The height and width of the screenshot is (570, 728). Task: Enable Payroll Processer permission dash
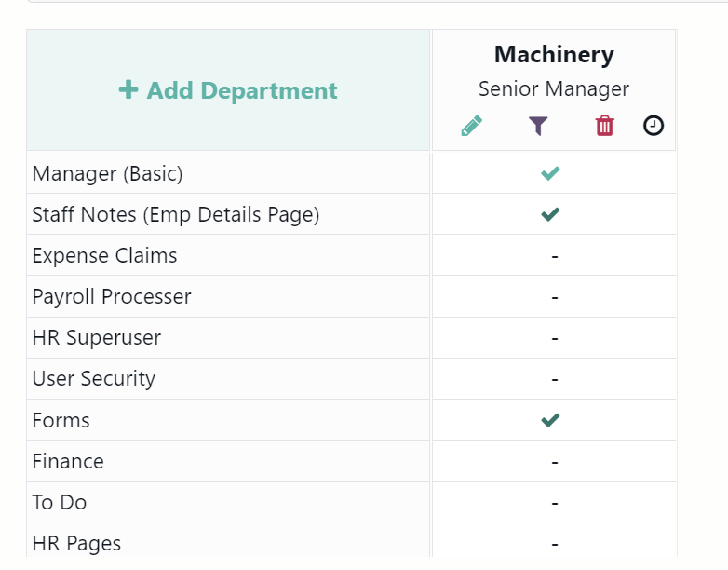[554, 297]
